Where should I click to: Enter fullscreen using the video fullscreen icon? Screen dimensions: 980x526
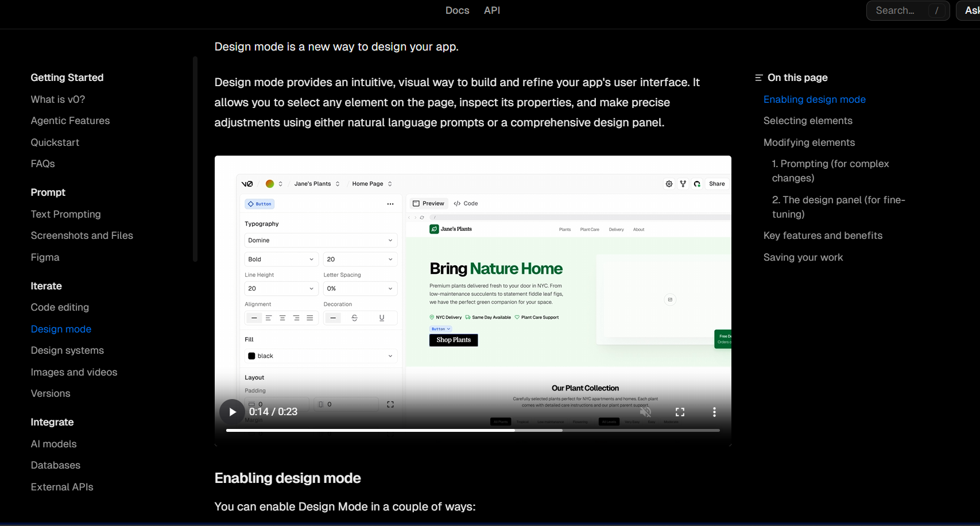click(x=680, y=412)
